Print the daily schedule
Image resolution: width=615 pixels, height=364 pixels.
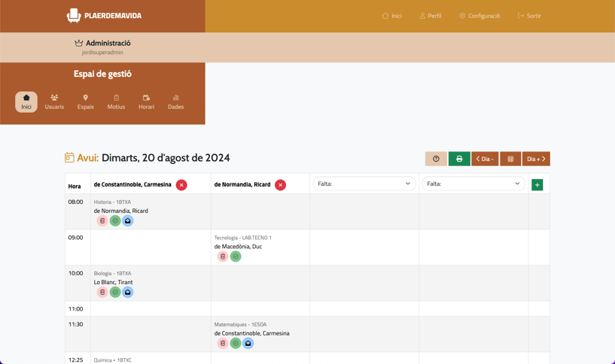click(459, 159)
